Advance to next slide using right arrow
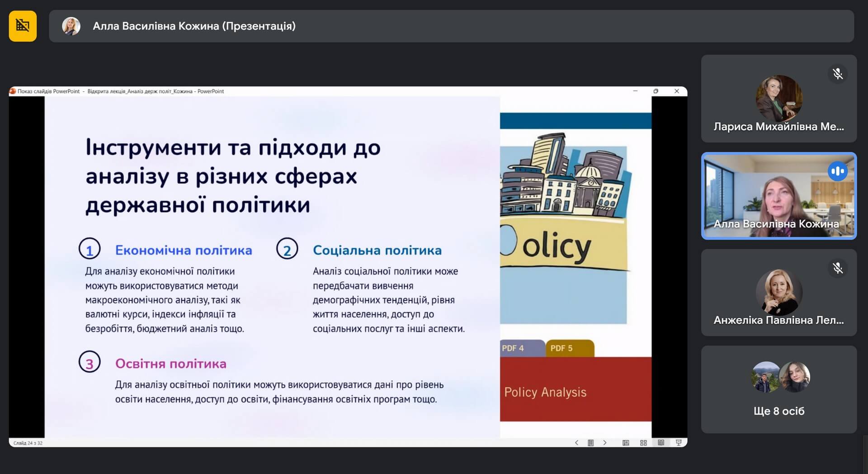The width and height of the screenshot is (868, 474). tap(605, 443)
